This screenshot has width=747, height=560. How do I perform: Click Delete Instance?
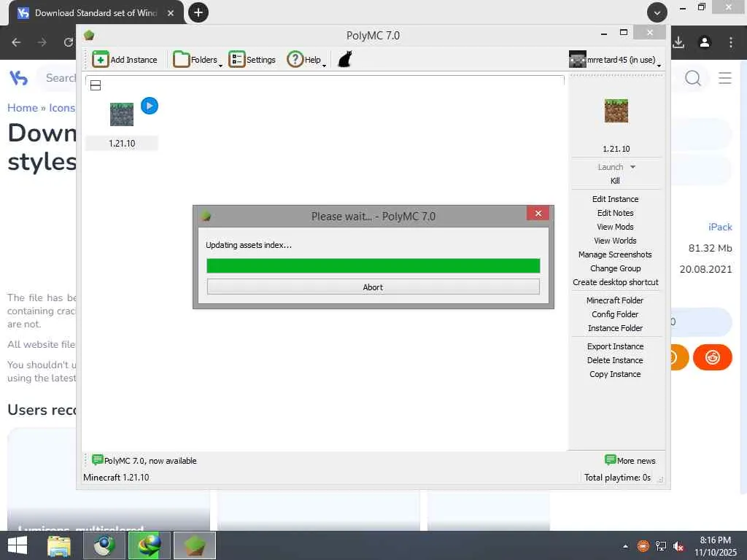[x=615, y=360]
